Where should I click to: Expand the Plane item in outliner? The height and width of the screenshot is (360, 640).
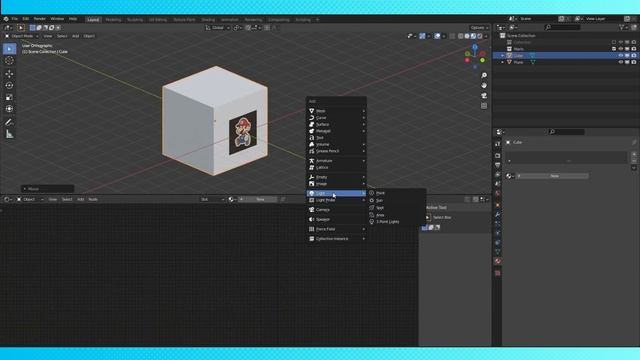click(502, 62)
